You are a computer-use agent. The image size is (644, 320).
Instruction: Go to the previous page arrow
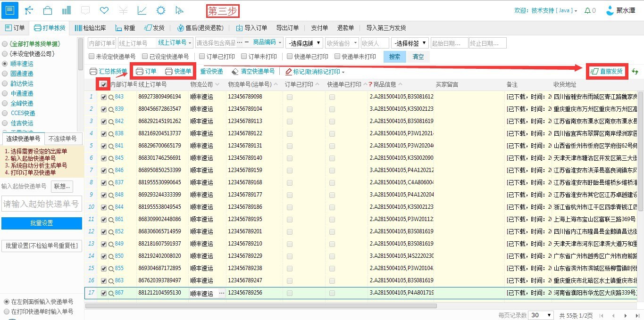[x=613, y=315]
